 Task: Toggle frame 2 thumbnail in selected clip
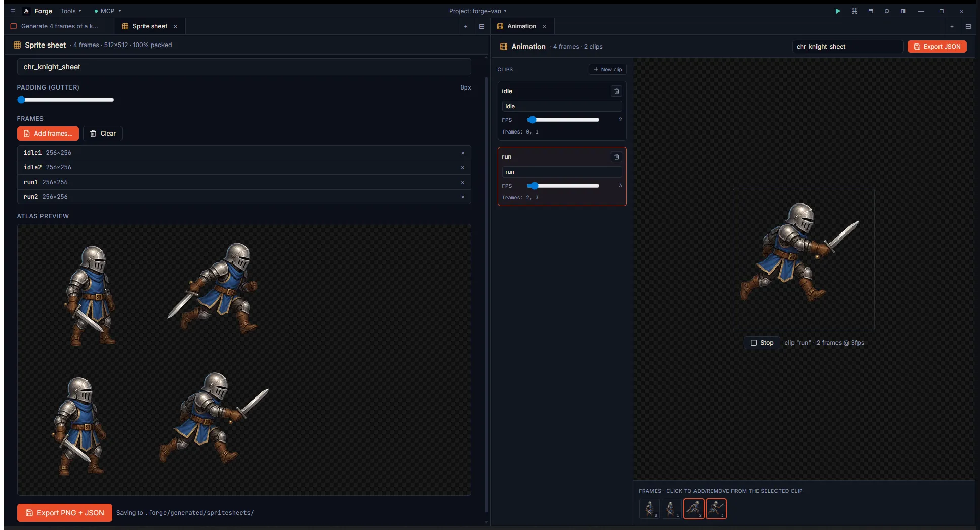tap(694, 509)
